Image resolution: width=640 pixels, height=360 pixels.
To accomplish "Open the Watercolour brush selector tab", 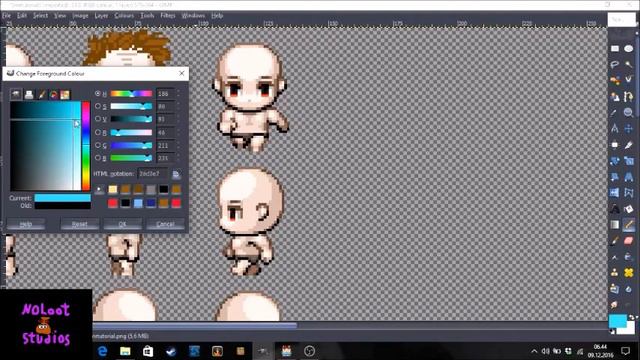I will pyautogui.click(x=41, y=95).
